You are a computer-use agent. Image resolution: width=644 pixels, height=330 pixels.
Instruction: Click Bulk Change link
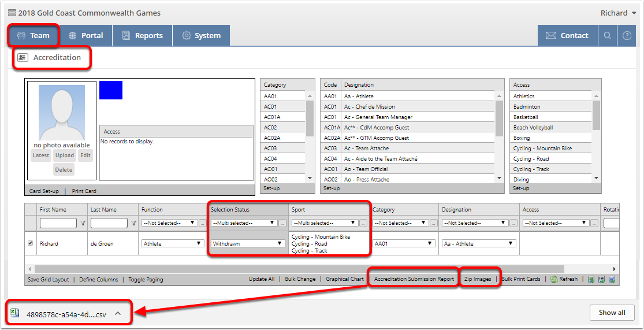click(300, 279)
